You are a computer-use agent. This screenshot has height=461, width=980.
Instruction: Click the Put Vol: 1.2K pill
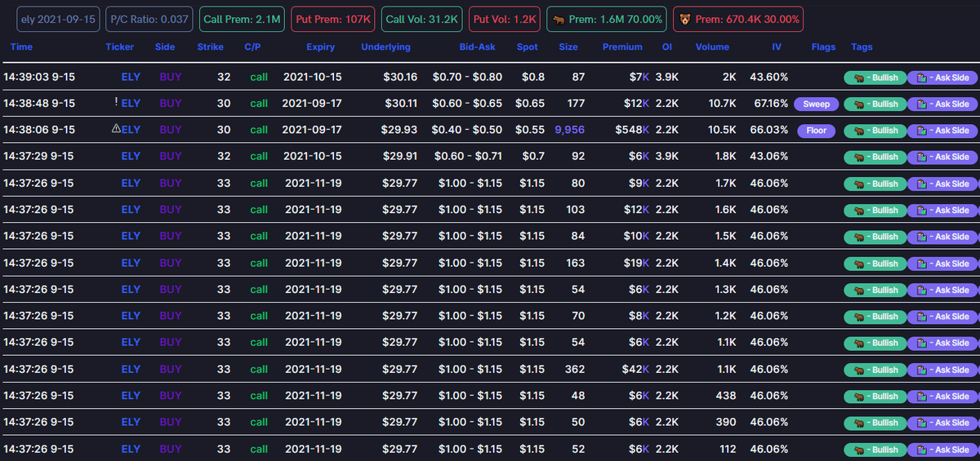pos(506,19)
